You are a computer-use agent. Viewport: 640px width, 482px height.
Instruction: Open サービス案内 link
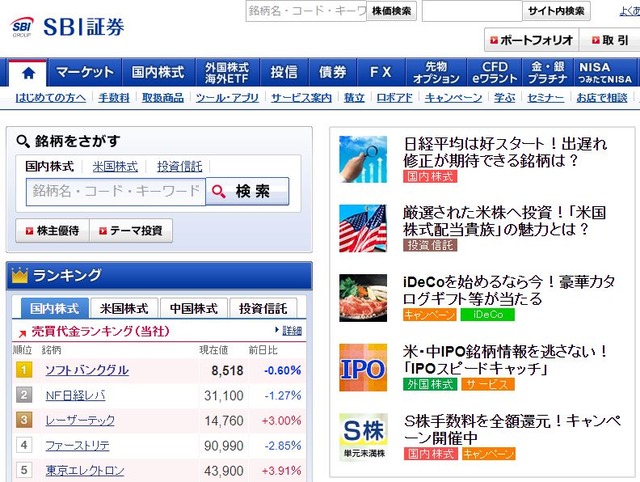click(x=301, y=98)
